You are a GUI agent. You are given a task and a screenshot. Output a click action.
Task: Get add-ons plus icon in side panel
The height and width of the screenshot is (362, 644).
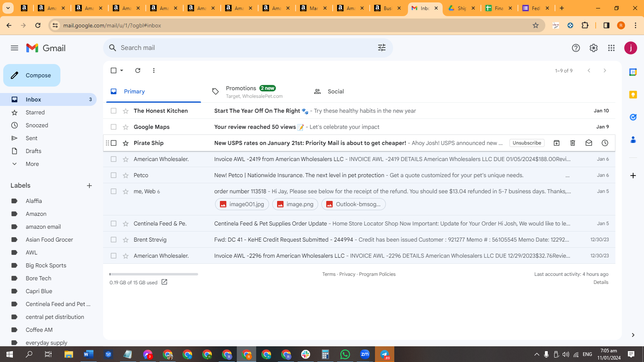(x=633, y=176)
